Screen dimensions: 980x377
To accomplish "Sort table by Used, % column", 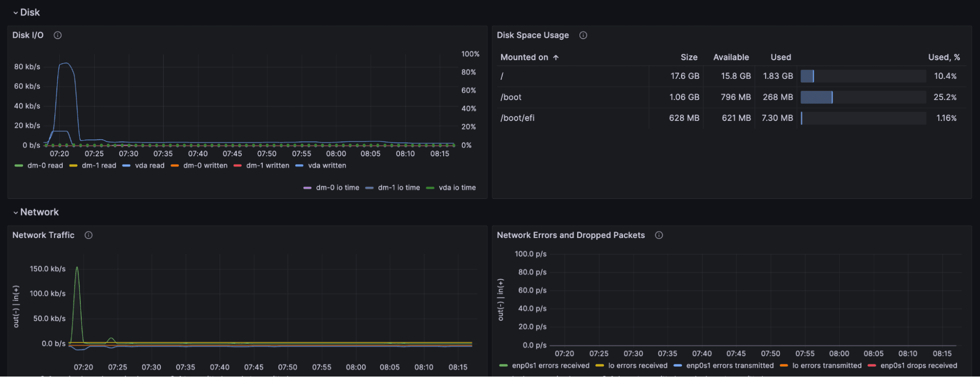I will point(944,57).
